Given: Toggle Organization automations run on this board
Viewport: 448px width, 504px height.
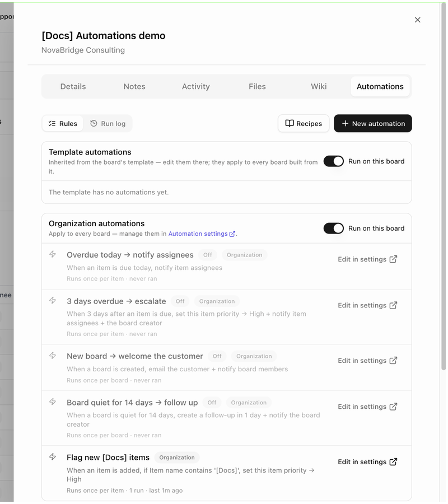Looking at the screenshot, I should (334, 229).
